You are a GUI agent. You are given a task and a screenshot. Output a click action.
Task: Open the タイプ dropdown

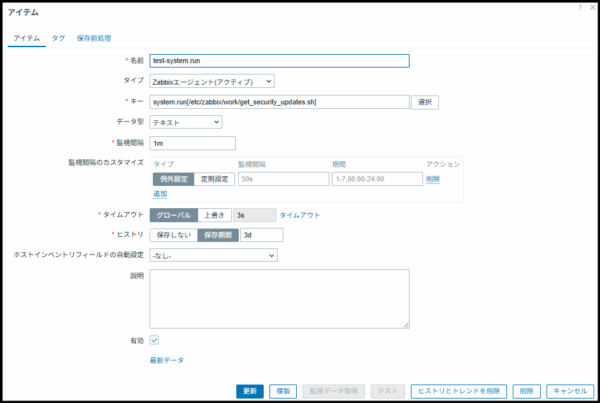coord(212,81)
